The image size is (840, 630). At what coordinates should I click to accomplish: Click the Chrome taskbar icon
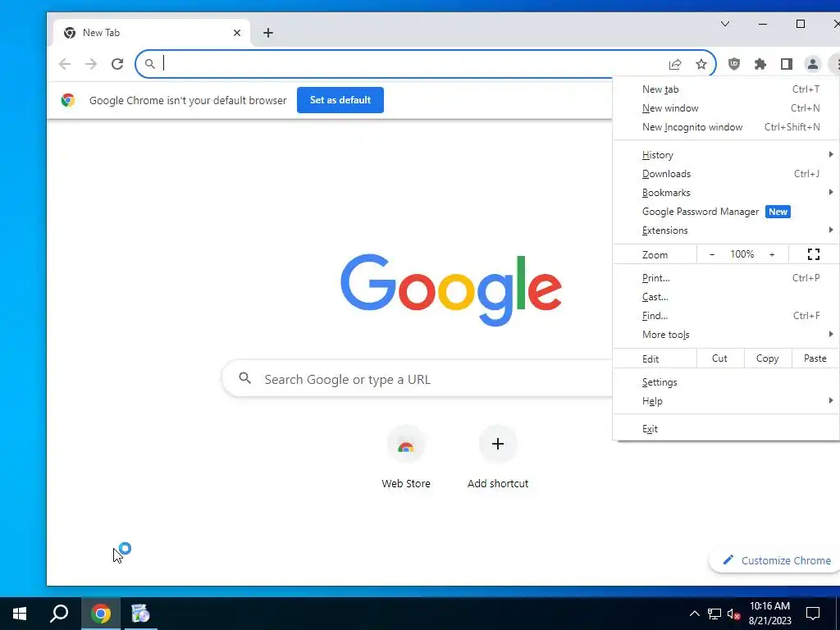pyautogui.click(x=101, y=614)
